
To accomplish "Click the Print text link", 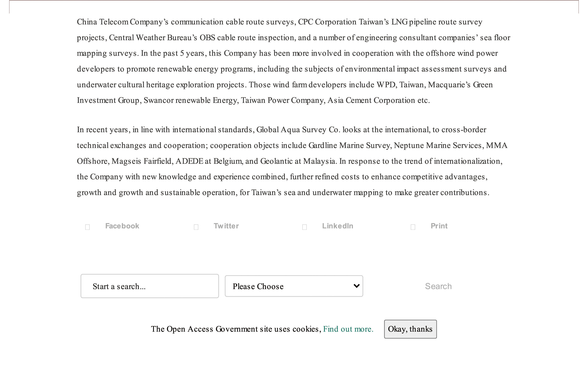I will (x=439, y=226).
